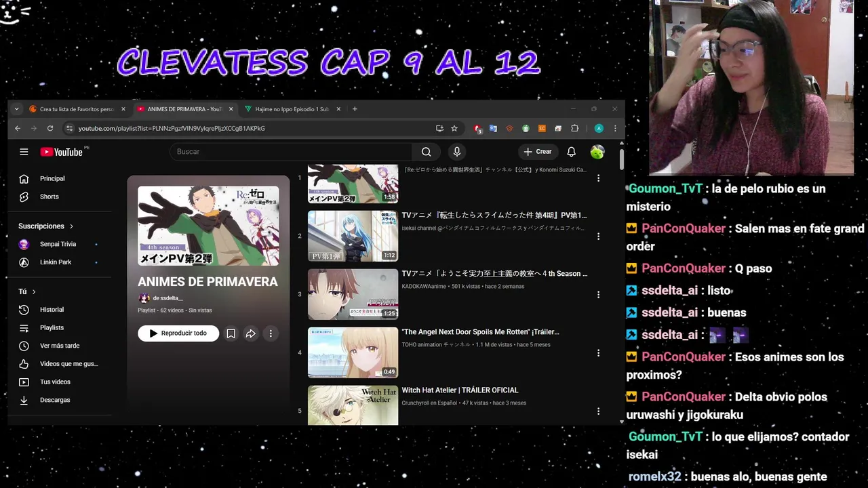868x488 pixels.
Task: Open options for the Slime PV video
Action: coord(598,237)
